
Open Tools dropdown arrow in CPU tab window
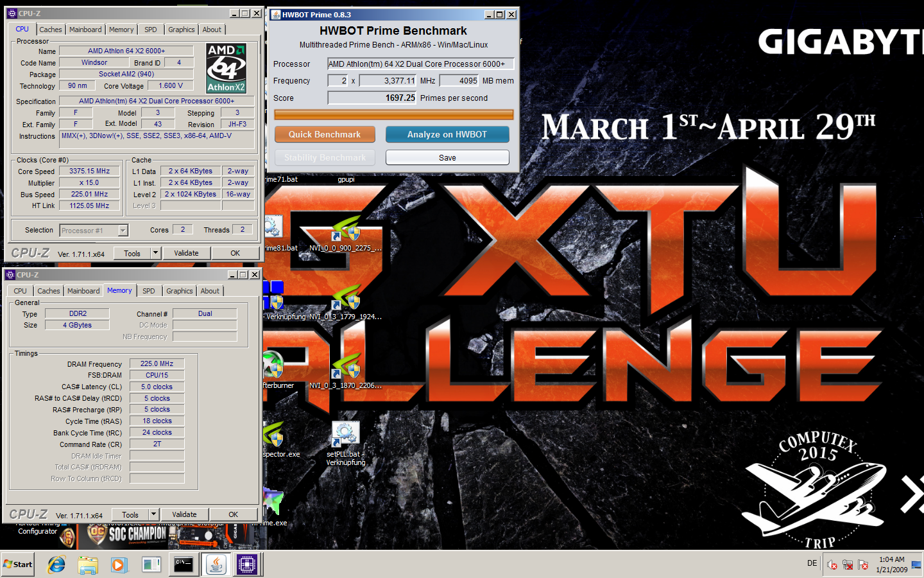pyautogui.click(x=155, y=253)
